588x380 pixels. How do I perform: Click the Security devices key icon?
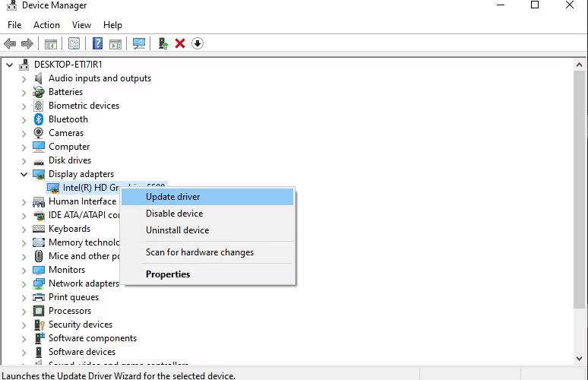coord(40,325)
